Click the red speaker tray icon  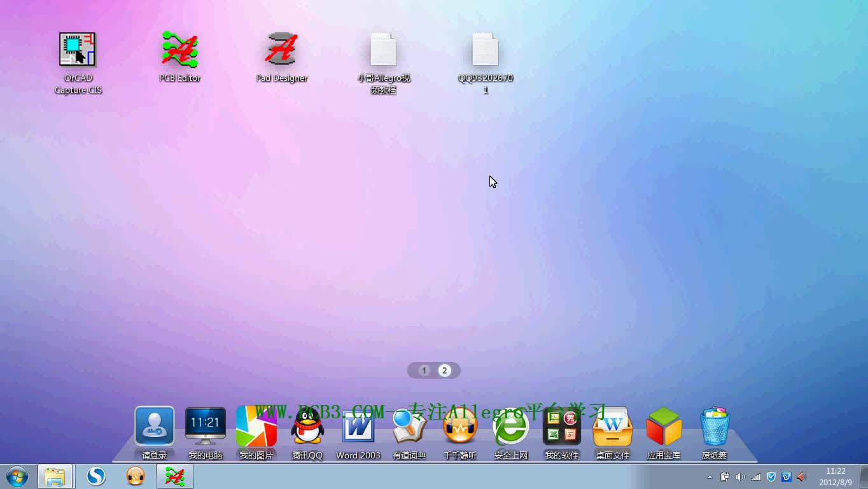click(x=802, y=477)
